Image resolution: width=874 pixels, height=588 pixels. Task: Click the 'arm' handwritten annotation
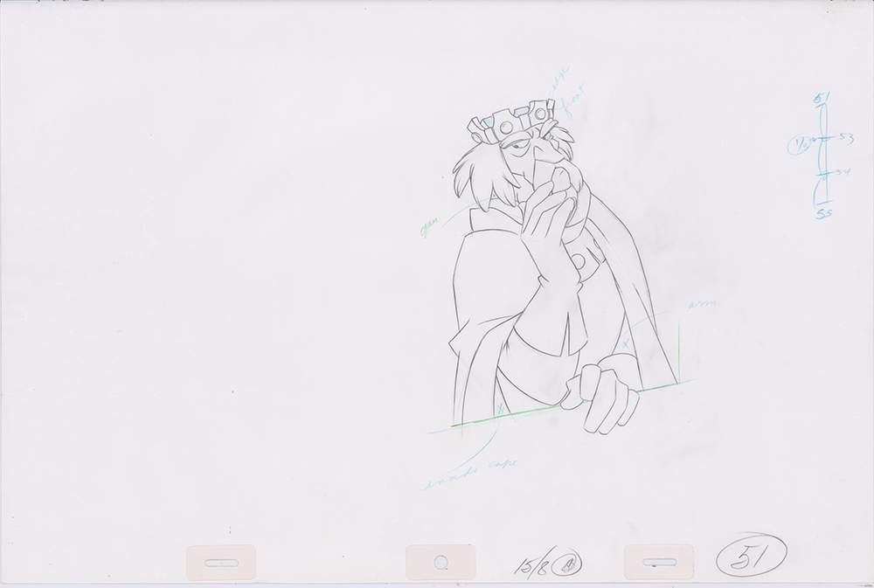click(x=700, y=305)
